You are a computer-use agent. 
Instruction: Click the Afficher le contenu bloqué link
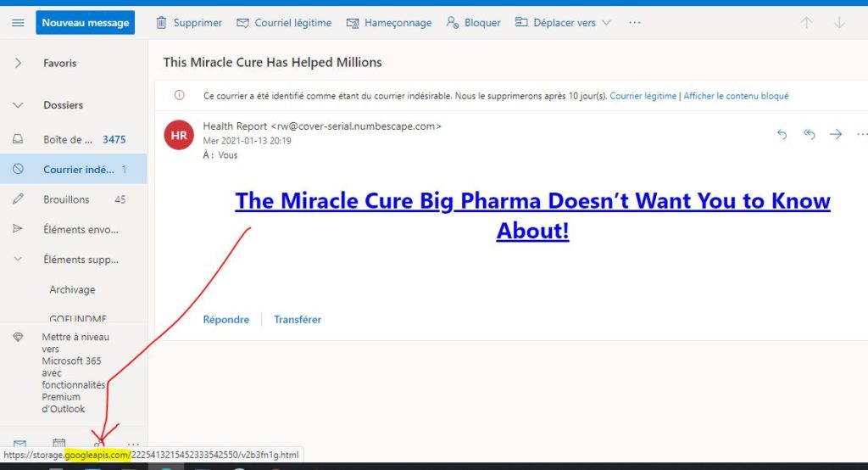pos(736,96)
